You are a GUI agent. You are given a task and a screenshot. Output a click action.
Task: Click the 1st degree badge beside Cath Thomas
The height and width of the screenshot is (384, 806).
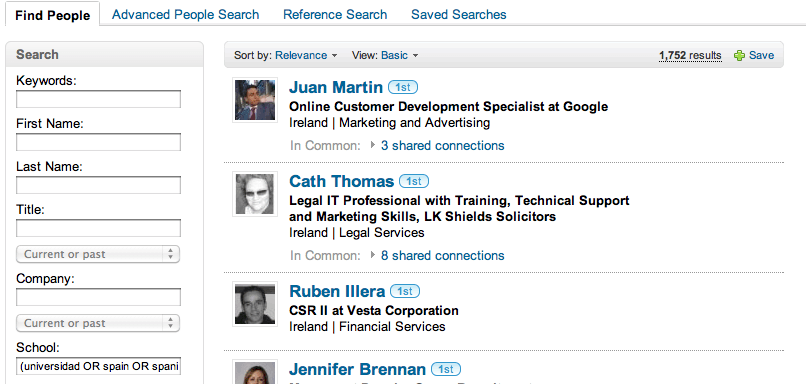[x=414, y=181]
